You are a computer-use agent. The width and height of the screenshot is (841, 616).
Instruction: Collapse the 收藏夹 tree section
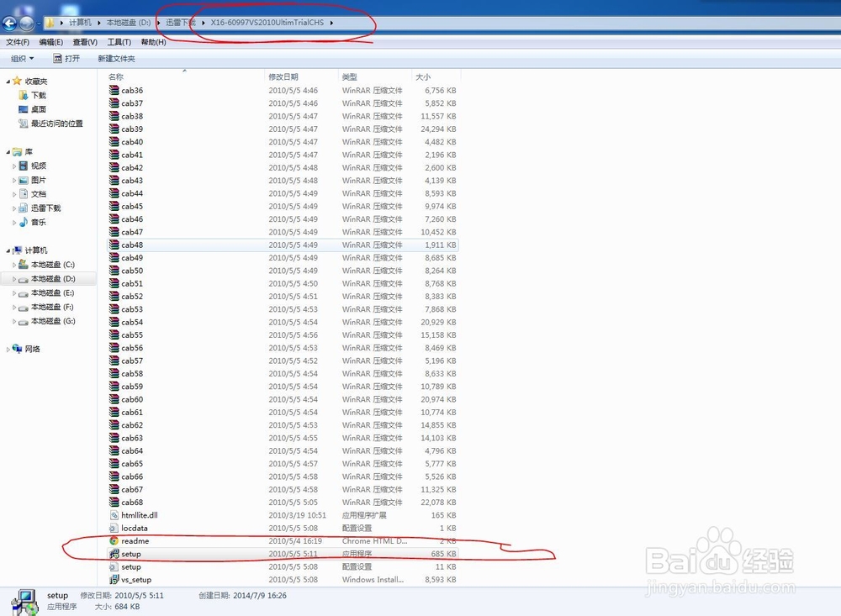pos(8,82)
